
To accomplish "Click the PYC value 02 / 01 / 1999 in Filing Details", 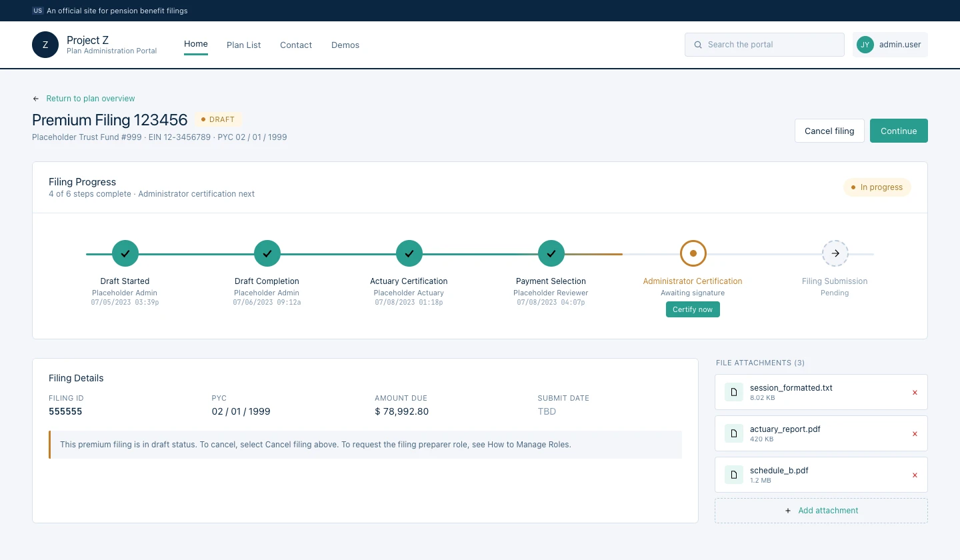I will click(x=241, y=411).
